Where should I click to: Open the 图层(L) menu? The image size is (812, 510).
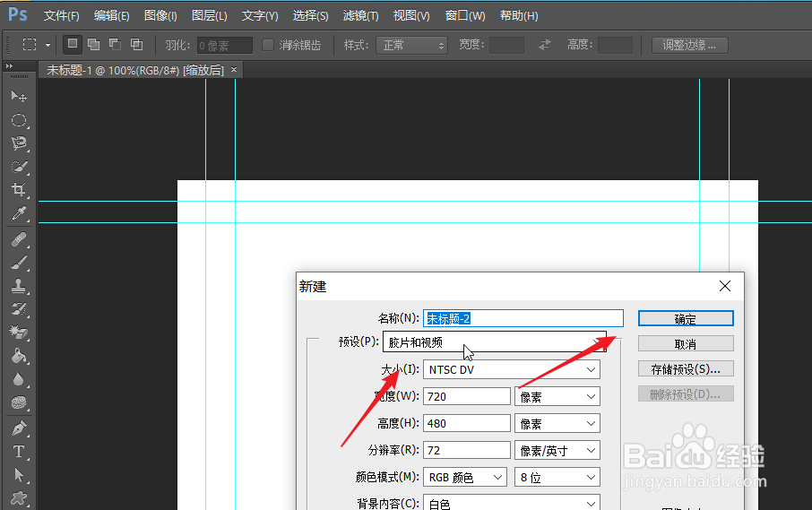point(209,16)
